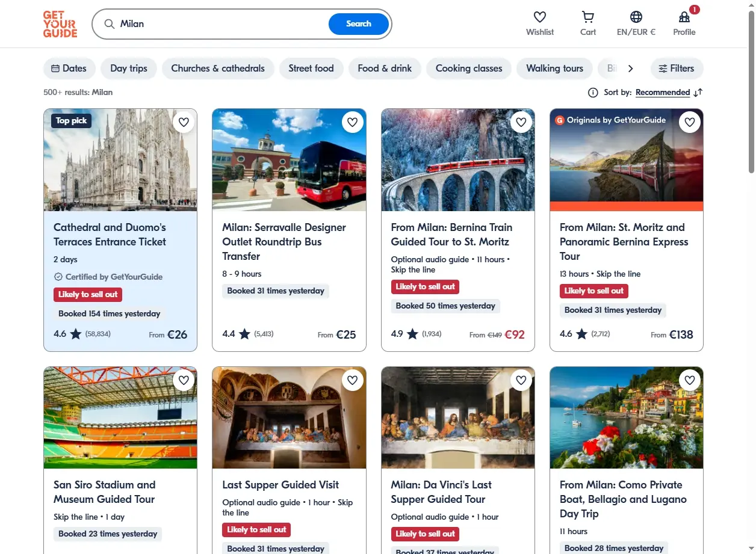Select the Walking tours chip
The image size is (756, 554).
pyautogui.click(x=555, y=69)
